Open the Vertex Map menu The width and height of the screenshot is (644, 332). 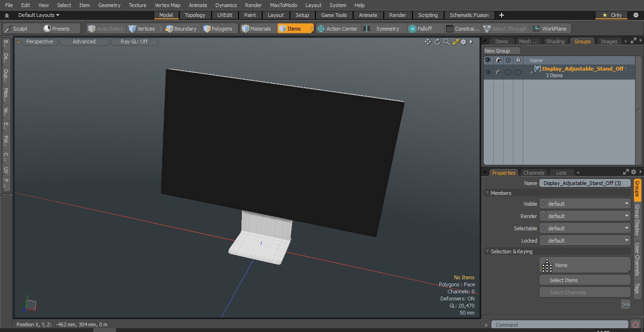pos(167,5)
